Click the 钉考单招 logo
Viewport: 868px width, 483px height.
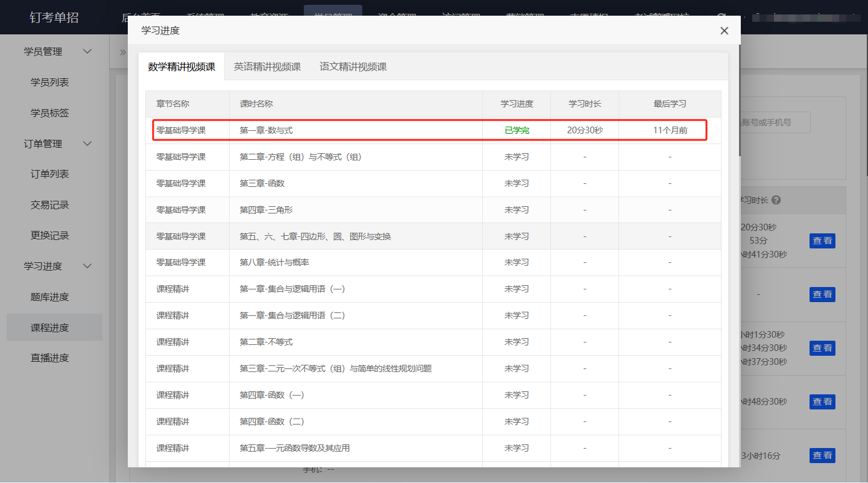(54, 17)
